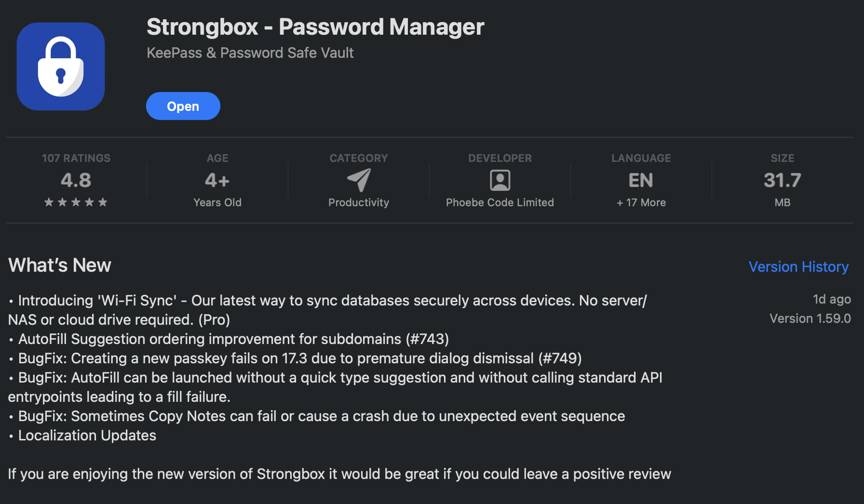The height and width of the screenshot is (504, 864).
Task: Show the + 17 More languages
Action: point(641,202)
